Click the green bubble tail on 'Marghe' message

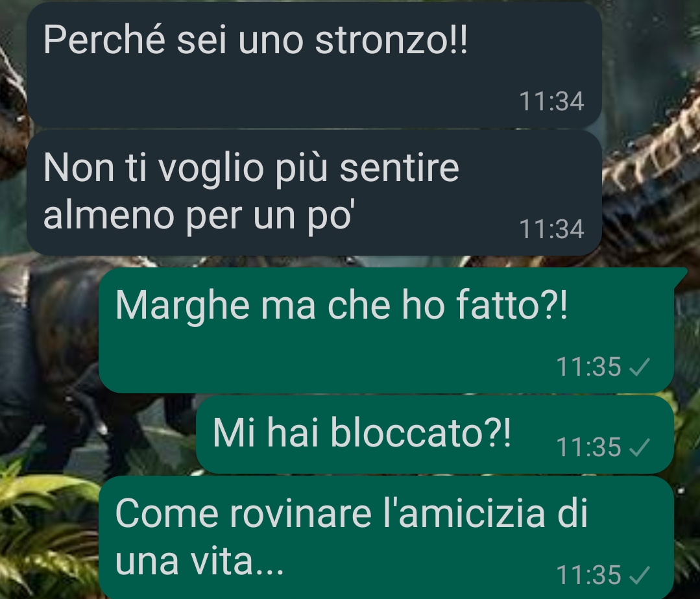(x=681, y=277)
